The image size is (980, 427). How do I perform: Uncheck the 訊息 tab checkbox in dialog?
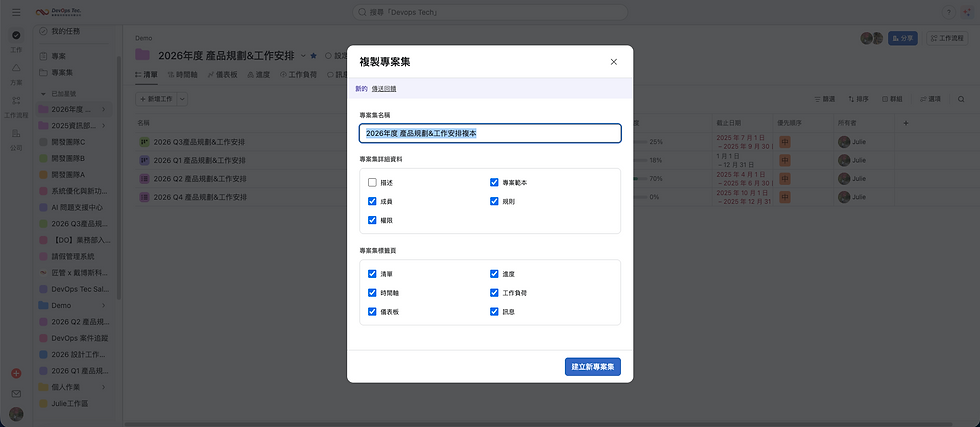click(x=494, y=311)
